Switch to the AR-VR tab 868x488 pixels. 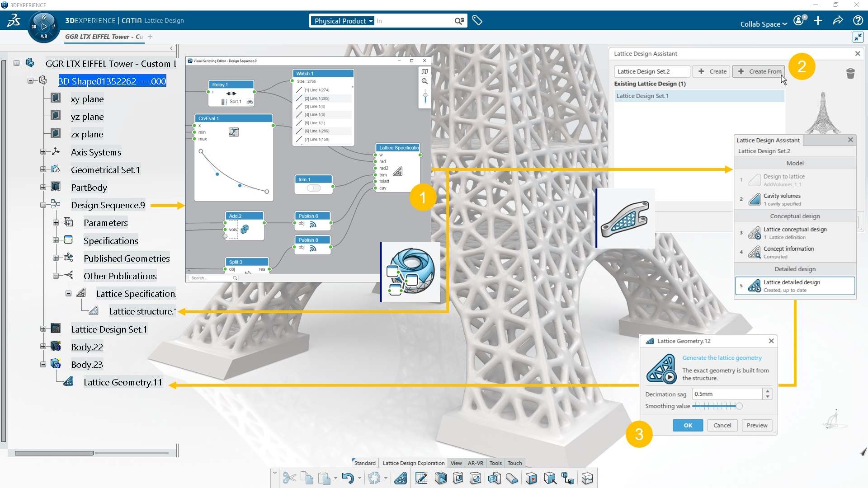tap(475, 463)
